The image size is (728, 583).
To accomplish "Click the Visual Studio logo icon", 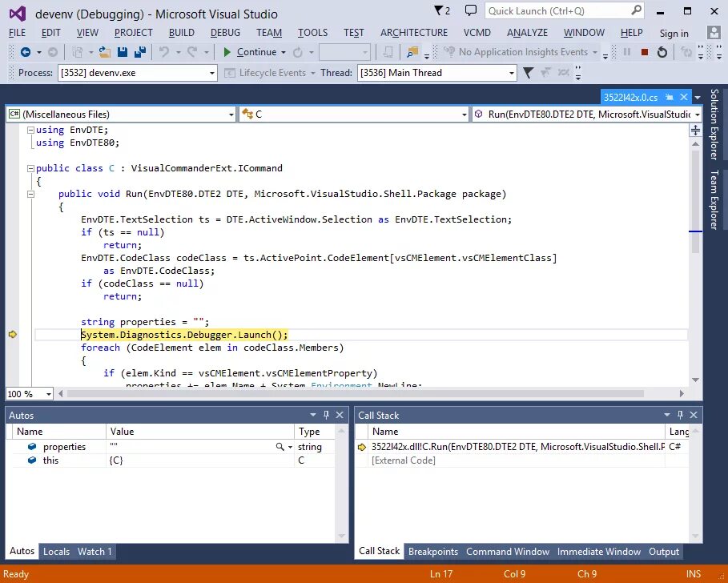I will (x=18, y=14).
